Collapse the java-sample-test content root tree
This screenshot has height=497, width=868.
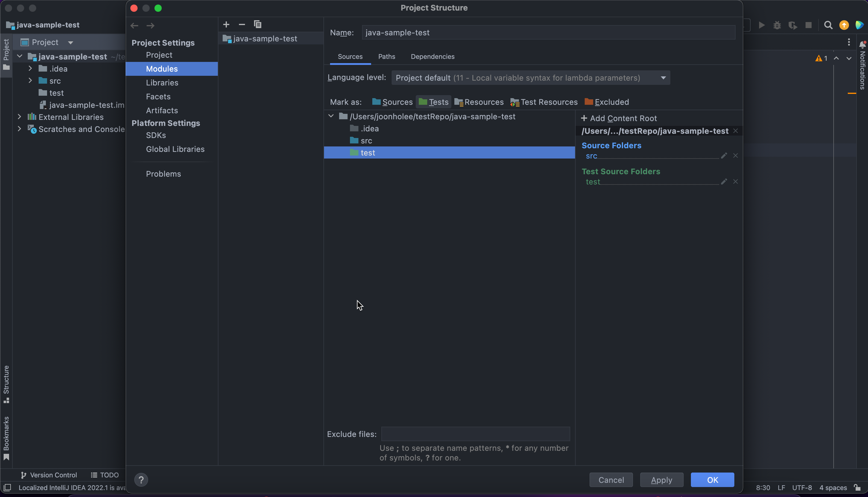click(331, 116)
